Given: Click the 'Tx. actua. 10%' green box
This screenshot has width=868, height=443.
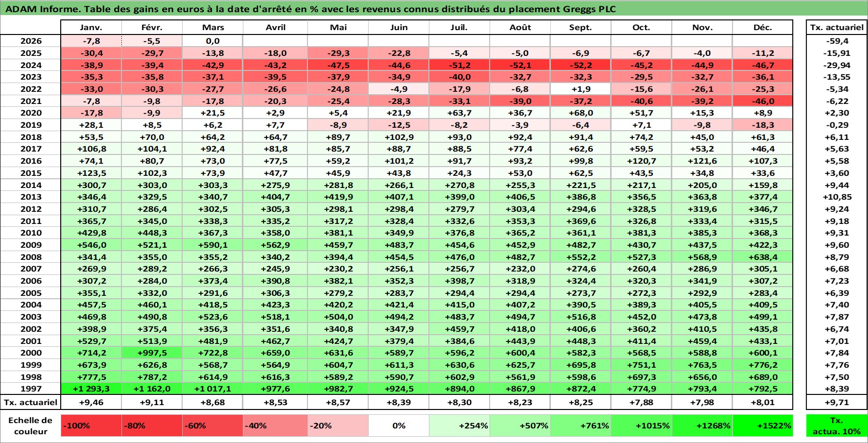Looking at the screenshot, I should coord(836,426).
